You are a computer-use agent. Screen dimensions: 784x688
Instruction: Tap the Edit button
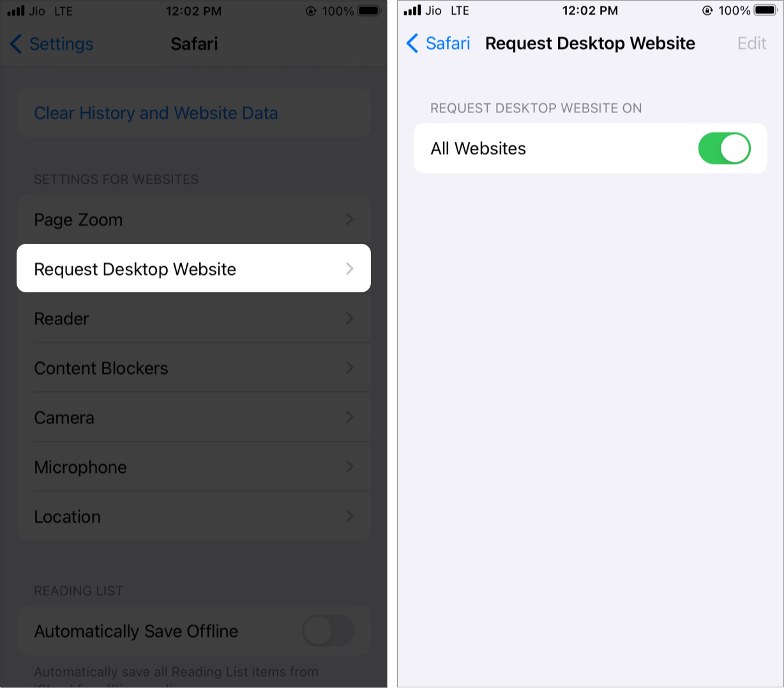(x=751, y=43)
